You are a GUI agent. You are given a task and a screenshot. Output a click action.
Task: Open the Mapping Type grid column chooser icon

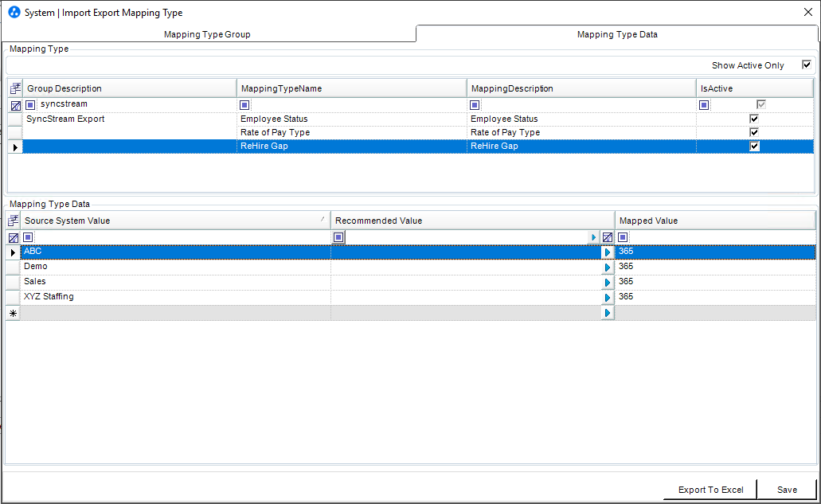coord(16,88)
